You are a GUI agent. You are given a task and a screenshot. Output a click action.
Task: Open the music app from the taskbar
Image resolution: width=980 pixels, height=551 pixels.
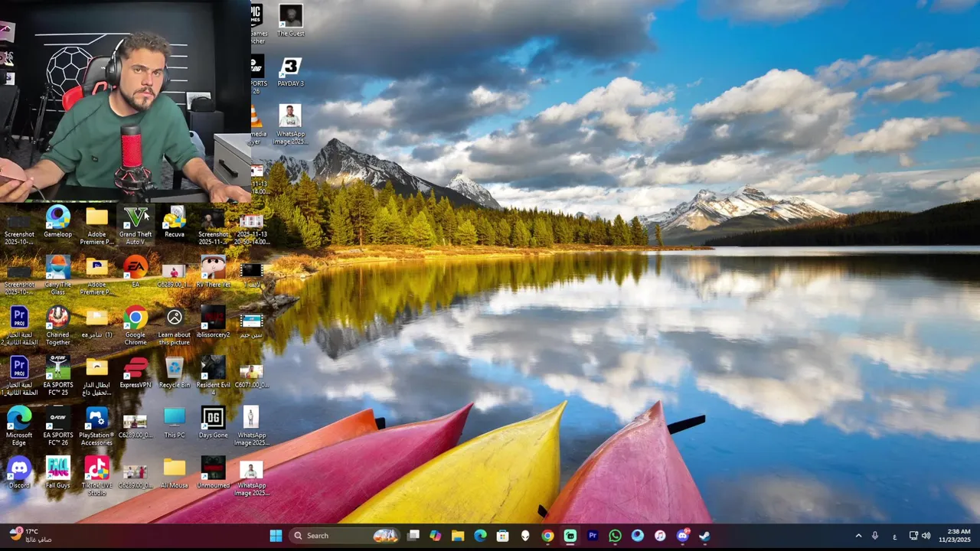(660, 536)
